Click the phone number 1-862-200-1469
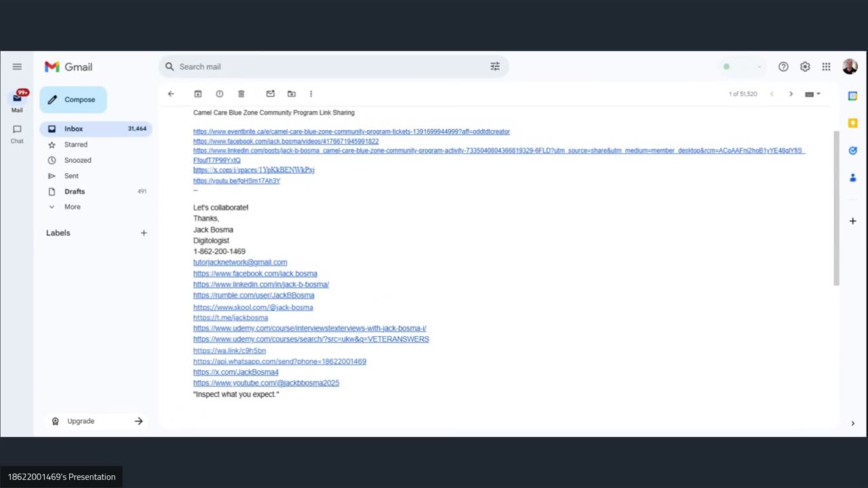868x488 pixels. coord(219,251)
